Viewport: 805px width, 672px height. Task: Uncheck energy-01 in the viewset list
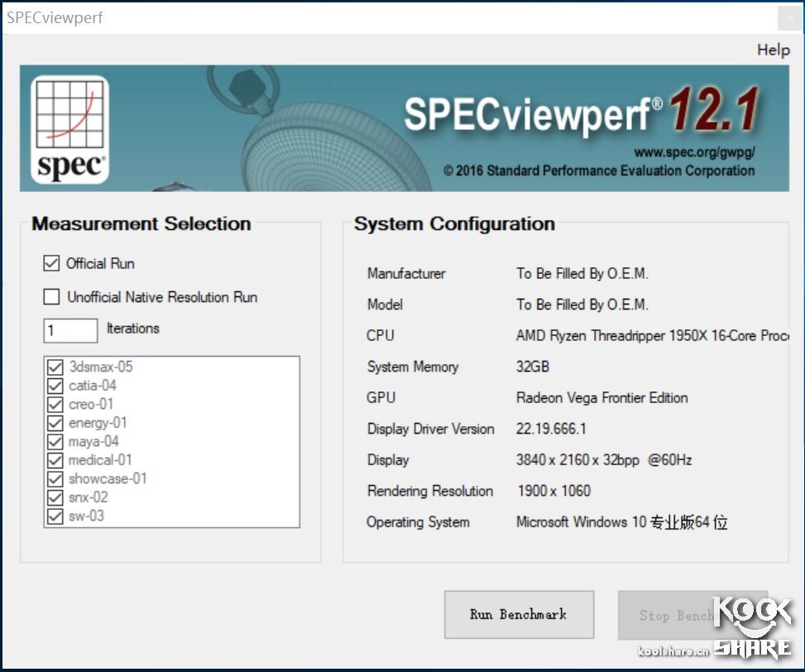pos(56,423)
